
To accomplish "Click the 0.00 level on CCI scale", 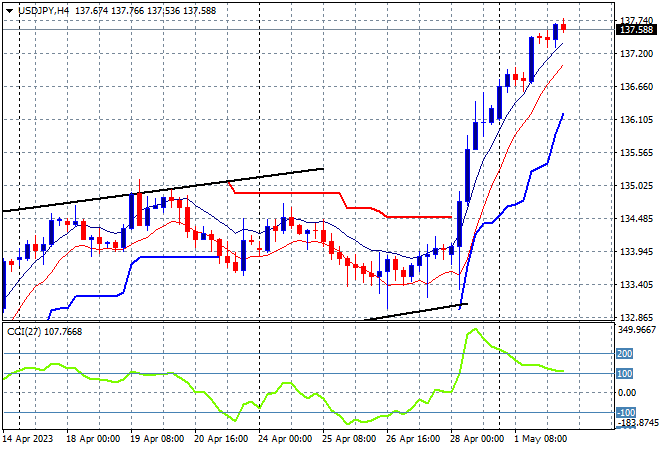I will tap(627, 393).
